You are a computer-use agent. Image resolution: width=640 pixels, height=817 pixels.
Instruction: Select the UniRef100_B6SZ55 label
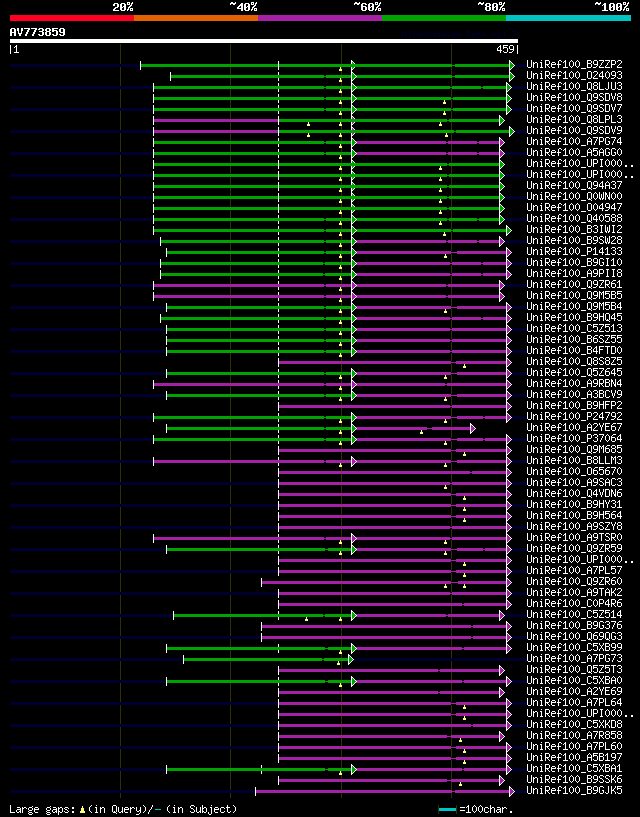point(574,340)
